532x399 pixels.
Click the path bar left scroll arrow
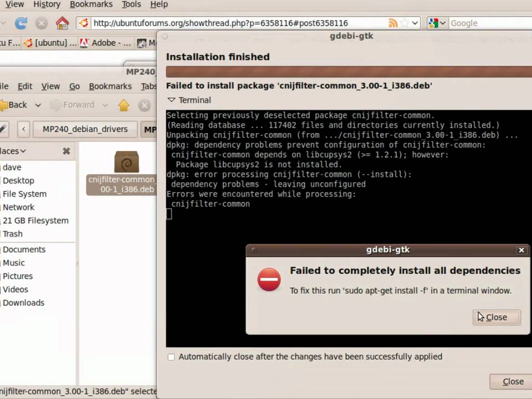[23, 129]
